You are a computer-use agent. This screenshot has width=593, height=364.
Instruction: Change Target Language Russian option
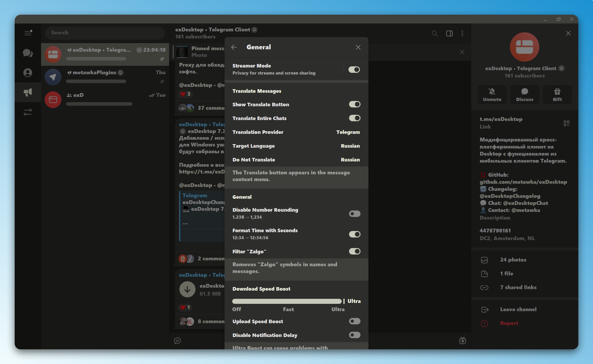point(296,146)
